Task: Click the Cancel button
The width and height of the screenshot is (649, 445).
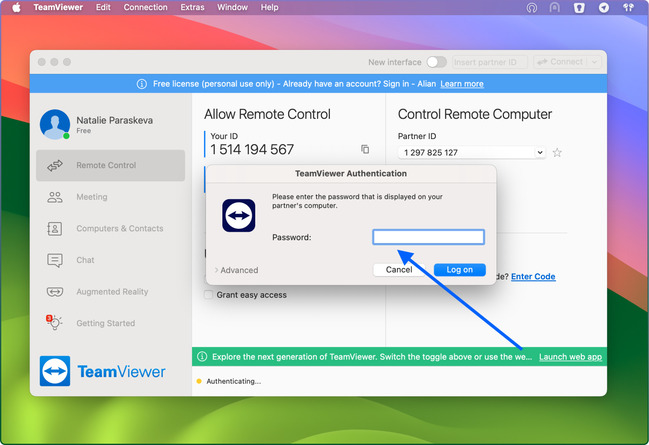Action: click(399, 270)
